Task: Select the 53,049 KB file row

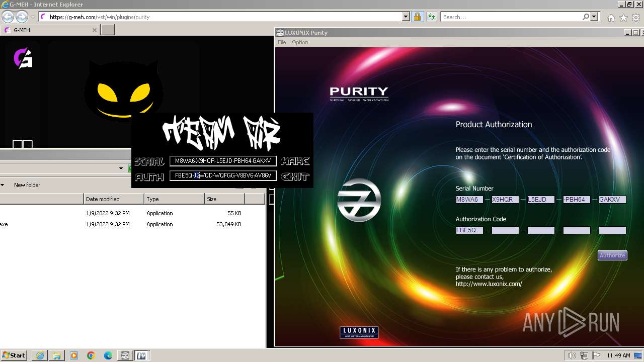Action: [x=132, y=224]
